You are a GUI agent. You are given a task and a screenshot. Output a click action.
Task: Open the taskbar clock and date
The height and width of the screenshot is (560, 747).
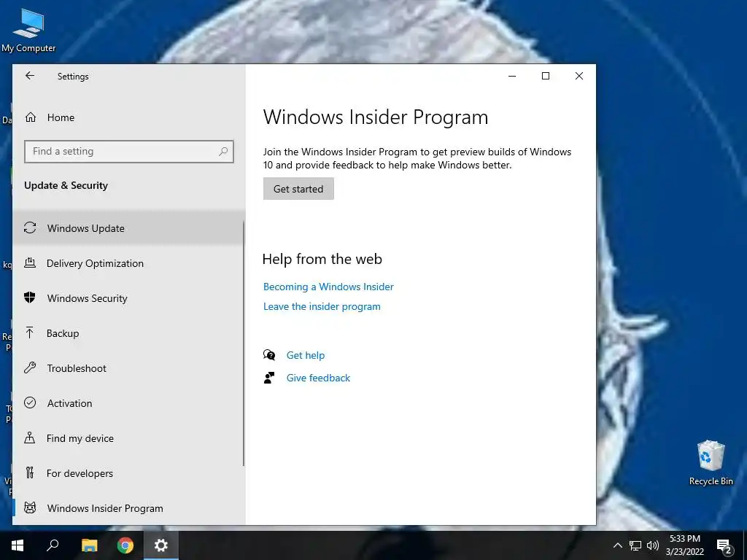click(x=684, y=545)
